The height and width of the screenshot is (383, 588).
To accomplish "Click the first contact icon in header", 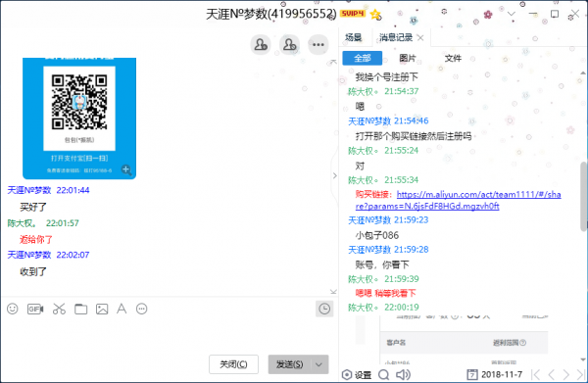I will (261, 45).
